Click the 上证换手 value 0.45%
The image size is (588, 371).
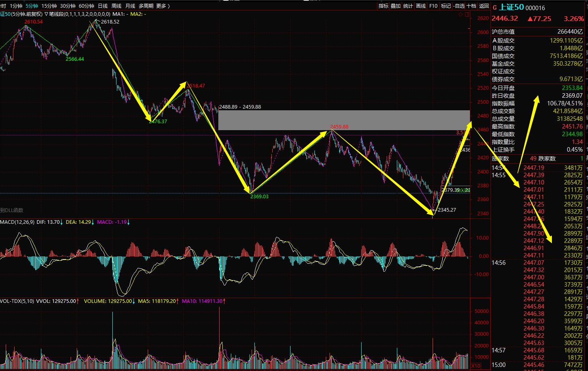(x=575, y=150)
